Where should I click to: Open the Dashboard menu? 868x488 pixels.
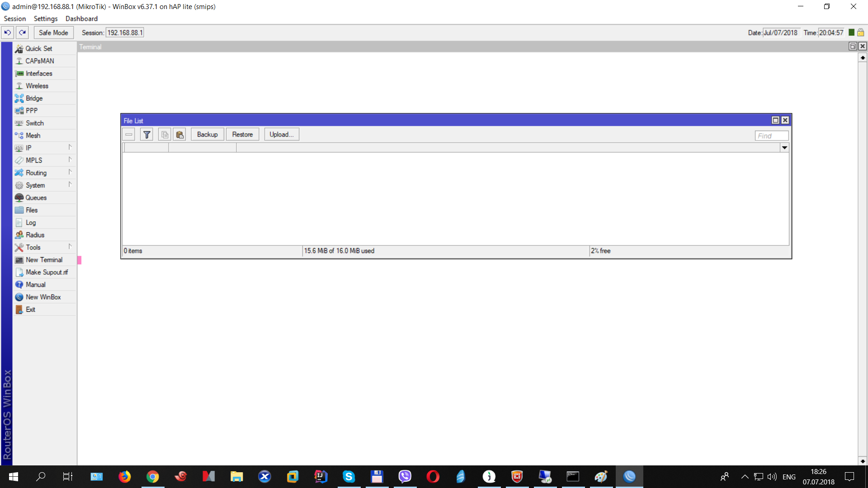coord(81,19)
